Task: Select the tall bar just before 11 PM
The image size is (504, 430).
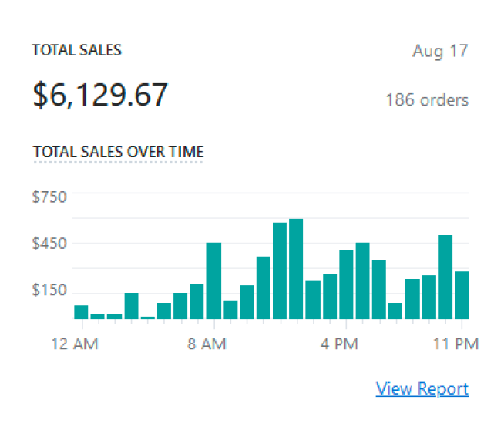Action: [445, 277]
